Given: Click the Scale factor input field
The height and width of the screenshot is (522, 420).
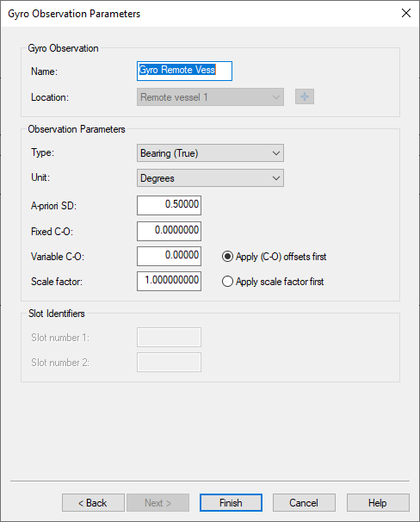Looking at the screenshot, I should click(x=169, y=282).
